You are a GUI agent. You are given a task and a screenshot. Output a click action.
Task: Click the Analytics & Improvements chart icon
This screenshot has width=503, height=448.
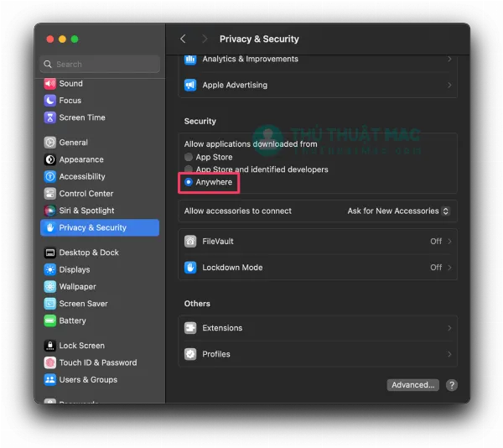click(x=190, y=60)
